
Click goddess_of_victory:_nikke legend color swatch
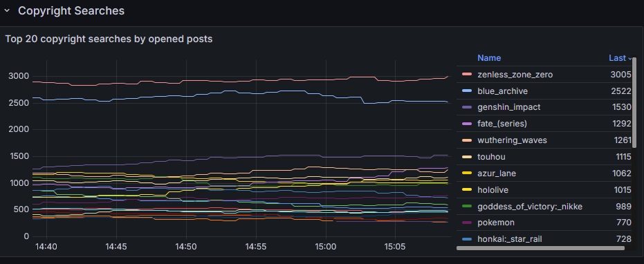(x=466, y=206)
